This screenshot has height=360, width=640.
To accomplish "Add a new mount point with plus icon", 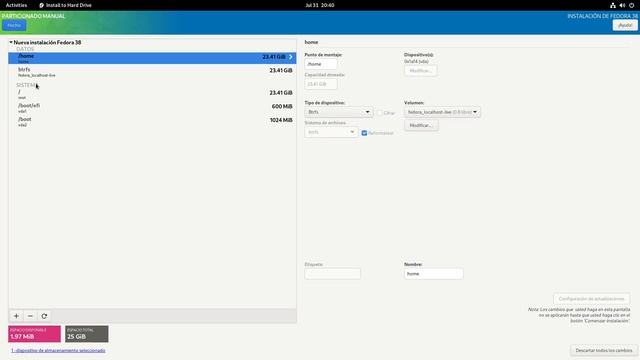I will pos(16,316).
